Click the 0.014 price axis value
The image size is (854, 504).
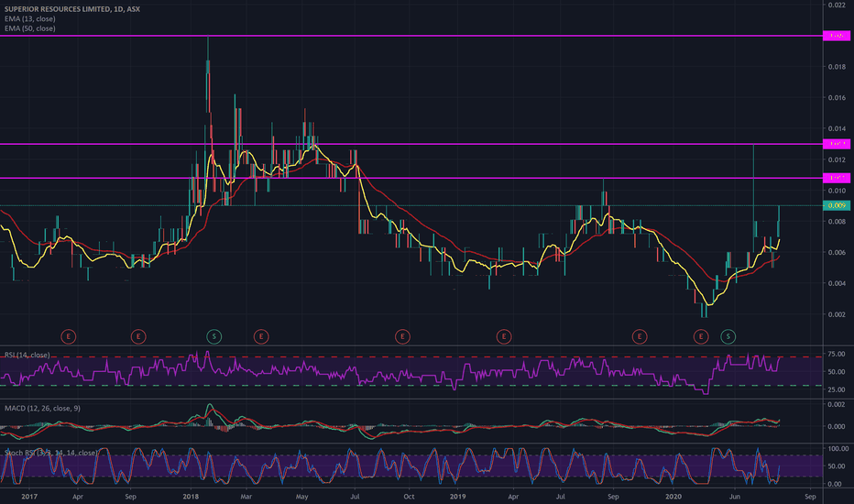pyautogui.click(x=838, y=129)
